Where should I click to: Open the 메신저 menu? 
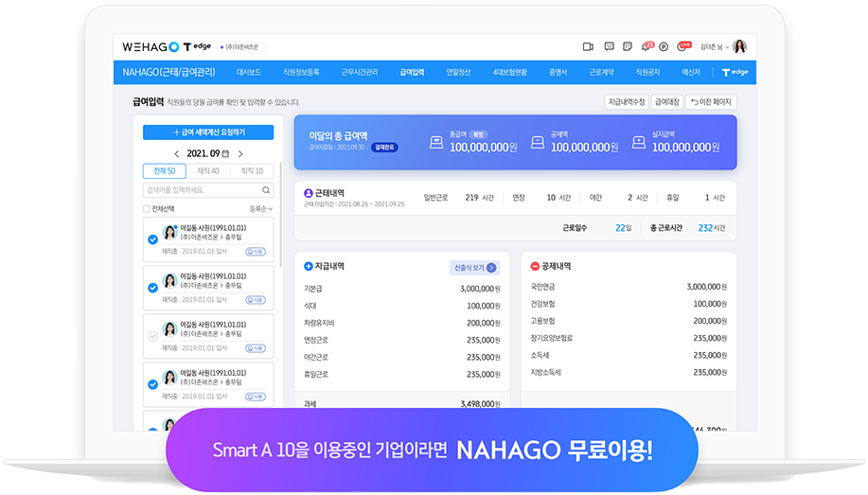coord(691,73)
